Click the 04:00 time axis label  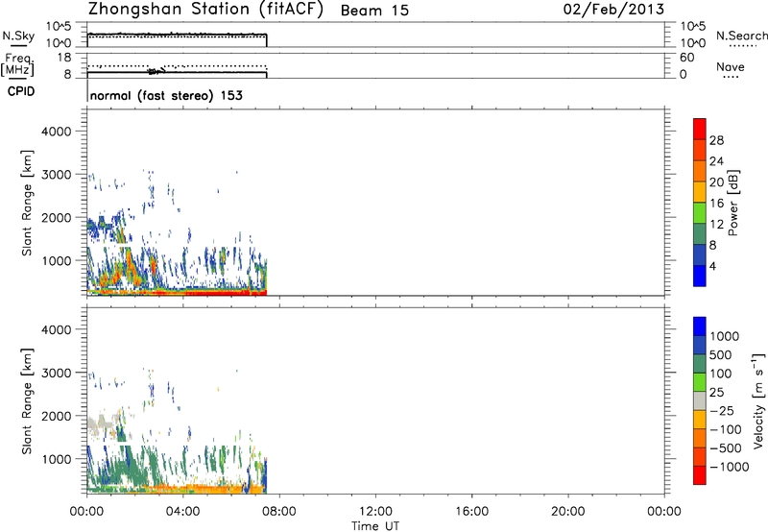[182, 512]
